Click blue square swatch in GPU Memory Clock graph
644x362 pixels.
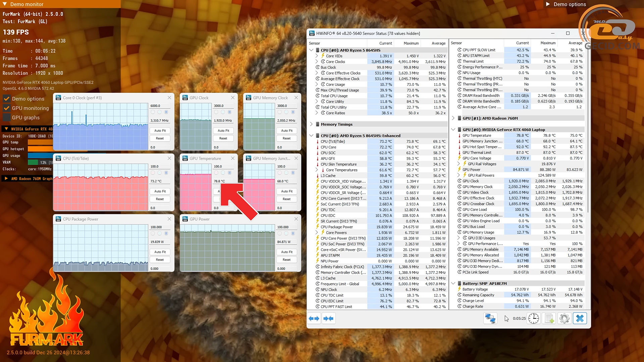point(293,112)
